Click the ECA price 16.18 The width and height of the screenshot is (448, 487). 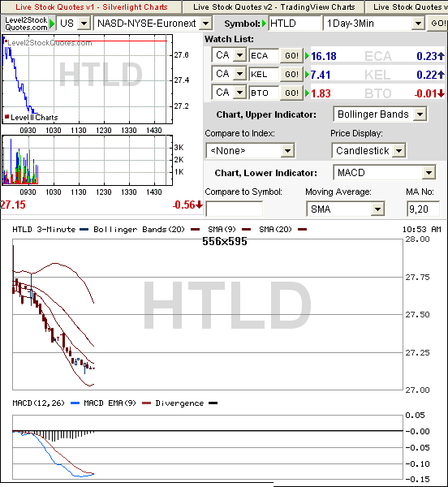click(324, 56)
